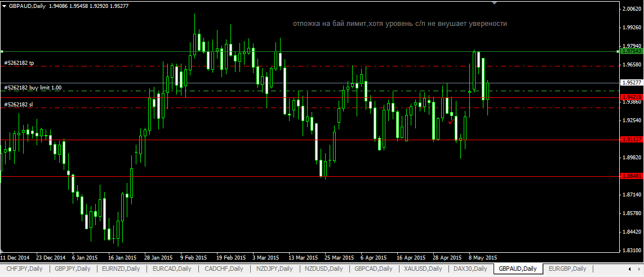Image resolution: width=644 pixels, height=277 pixels.
Task: Select the red check mark object
Action: pos(451,120)
